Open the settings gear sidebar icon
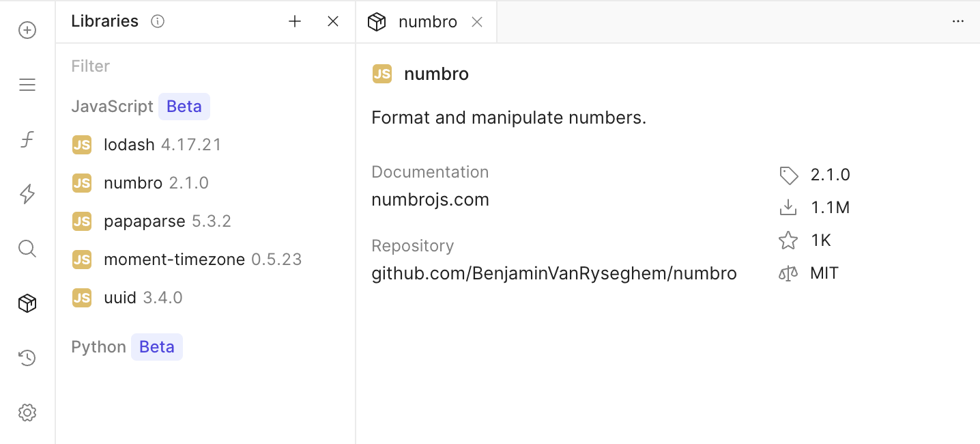980x444 pixels. (x=27, y=413)
